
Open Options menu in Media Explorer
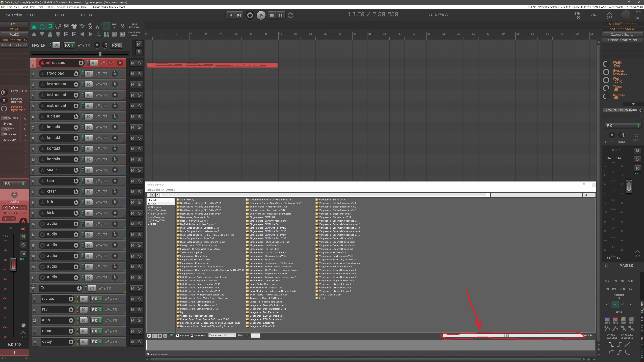point(170,190)
